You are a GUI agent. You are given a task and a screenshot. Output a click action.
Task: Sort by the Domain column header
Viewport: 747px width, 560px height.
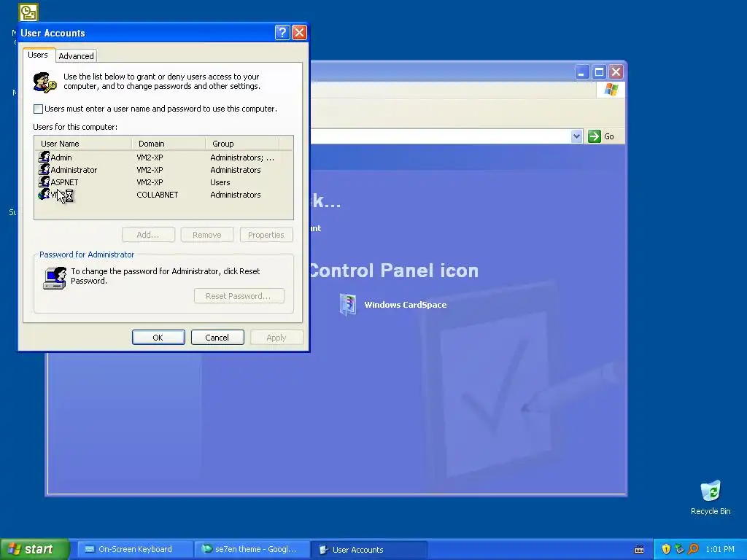169,144
